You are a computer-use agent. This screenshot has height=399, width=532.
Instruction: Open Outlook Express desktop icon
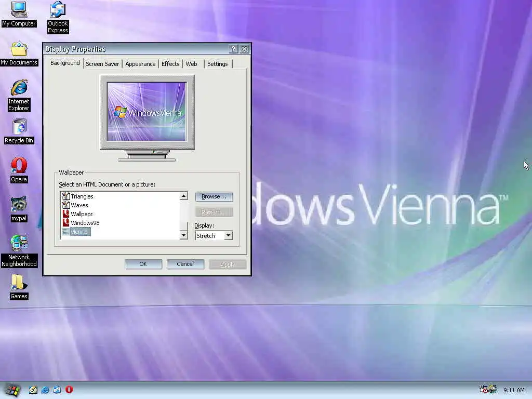click(x=58, y=17)
